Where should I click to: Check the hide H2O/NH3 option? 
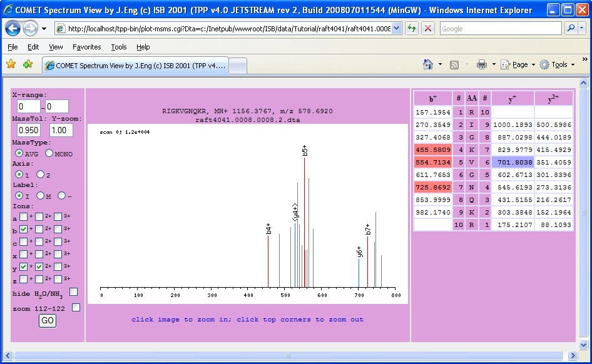tap(73, 291)
